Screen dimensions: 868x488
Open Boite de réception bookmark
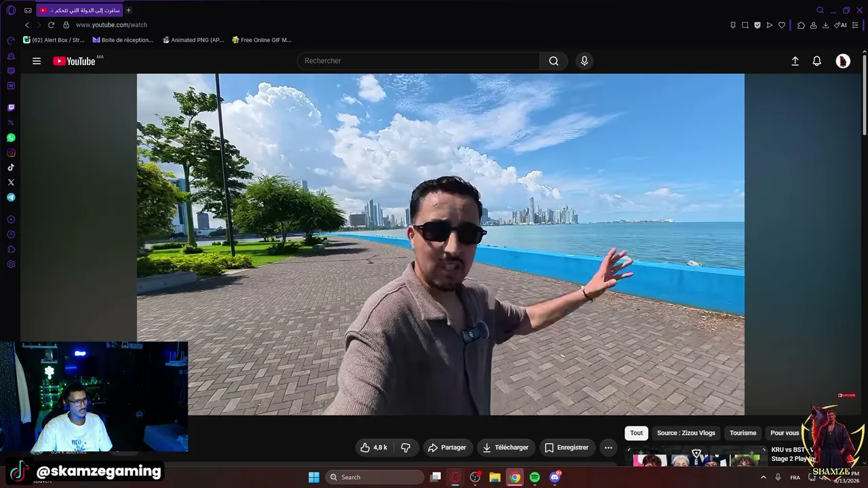click(123, 40)
